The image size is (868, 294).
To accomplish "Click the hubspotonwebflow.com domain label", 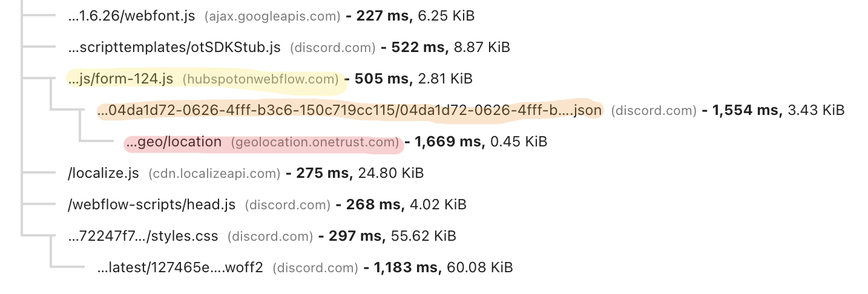I will 260,79.
